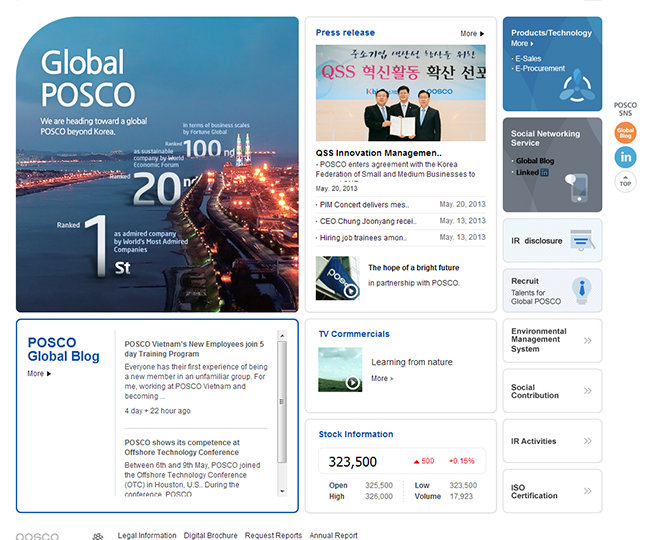Click the POSCO footer logo
Image resolution: width=650 pixels, height=540 pixels.
coord(37,536)
